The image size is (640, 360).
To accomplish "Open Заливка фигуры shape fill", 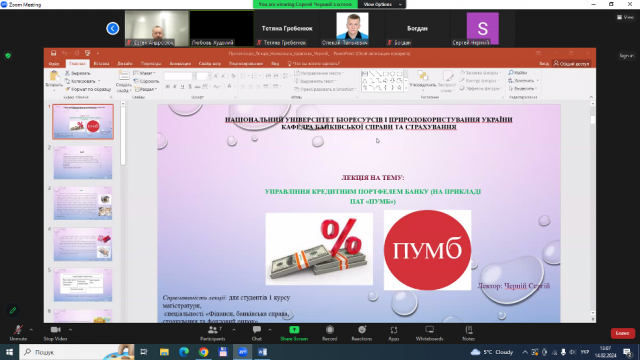I will click(x=481, y=73).
